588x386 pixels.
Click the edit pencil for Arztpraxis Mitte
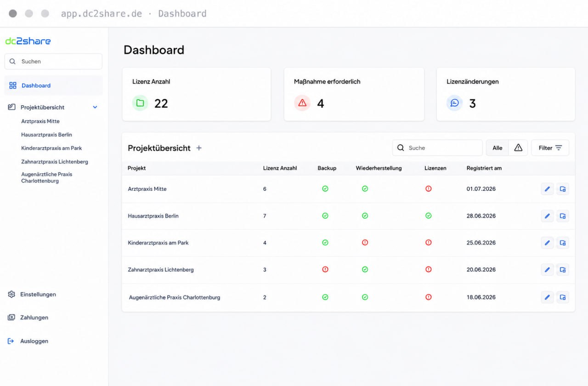[547, 189]
